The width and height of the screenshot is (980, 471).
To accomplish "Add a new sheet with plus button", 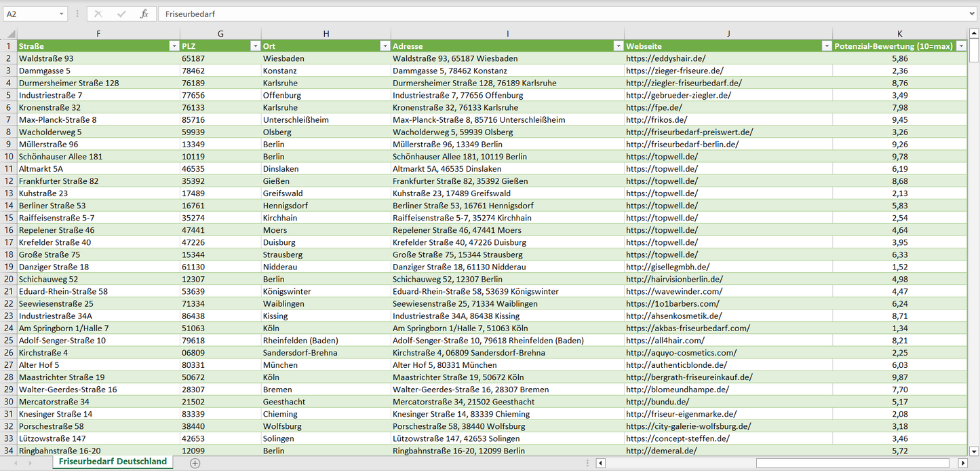I will point(195,463).
